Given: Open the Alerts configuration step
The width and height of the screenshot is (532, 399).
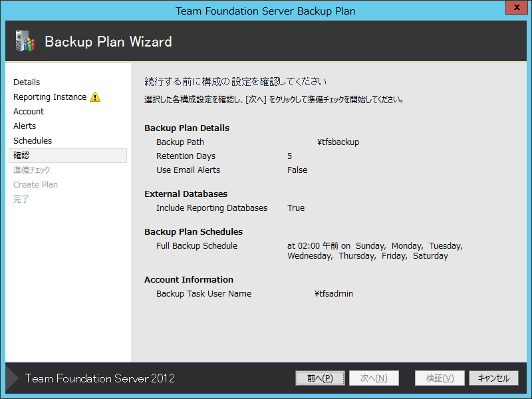Looking at the screenshot, I should (25, 126).
